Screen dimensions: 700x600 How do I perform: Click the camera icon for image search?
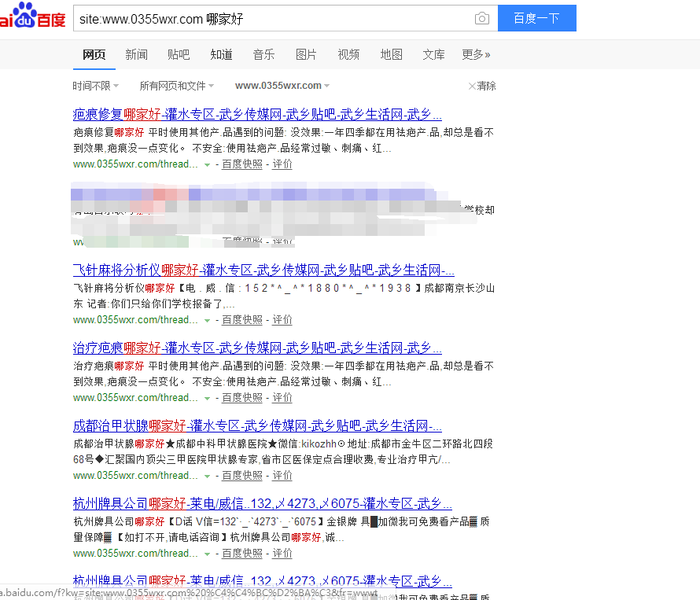click(481, 18)
